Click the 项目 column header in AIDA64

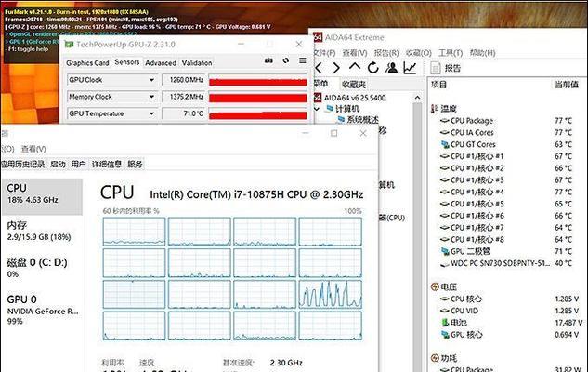(438, 85)
